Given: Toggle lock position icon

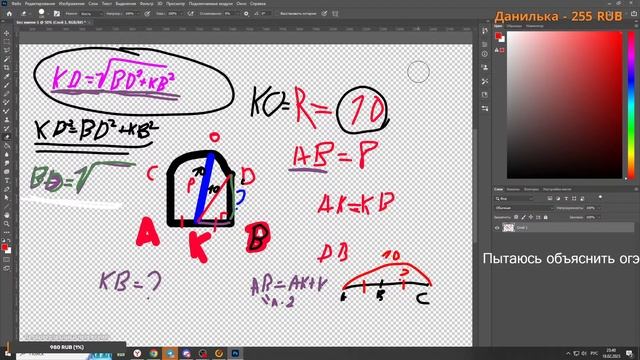Looking at the screenshot, I should point(531,217).
